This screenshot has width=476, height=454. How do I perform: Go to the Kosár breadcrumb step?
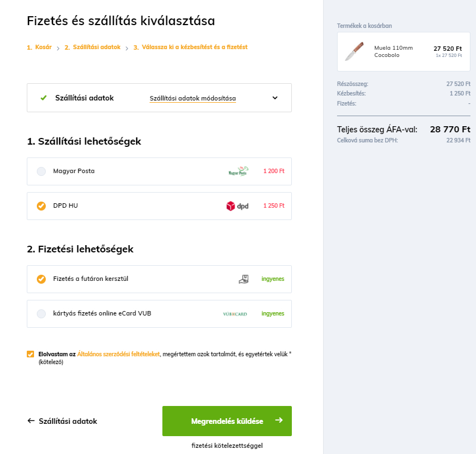tap(39, 47)
